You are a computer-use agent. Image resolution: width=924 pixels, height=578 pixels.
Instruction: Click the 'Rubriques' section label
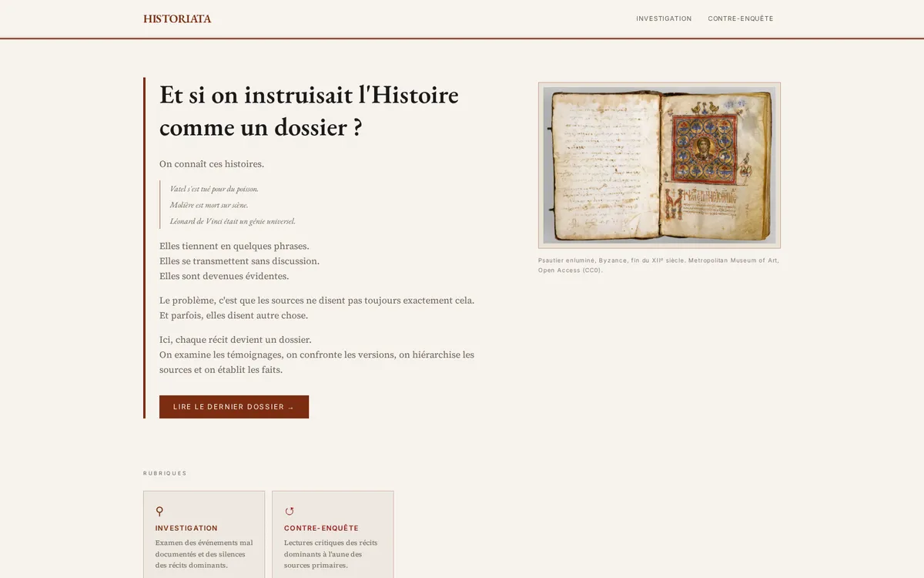coord(165,473)
